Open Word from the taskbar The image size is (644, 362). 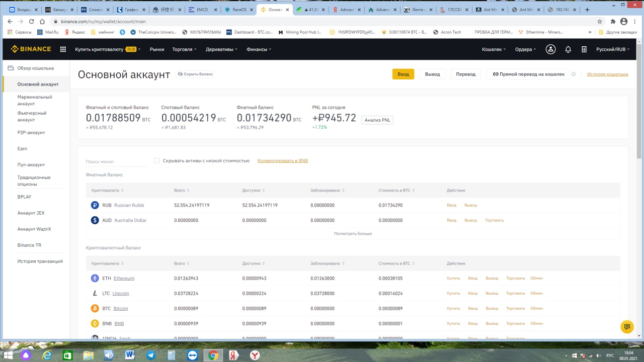[130, 355]
